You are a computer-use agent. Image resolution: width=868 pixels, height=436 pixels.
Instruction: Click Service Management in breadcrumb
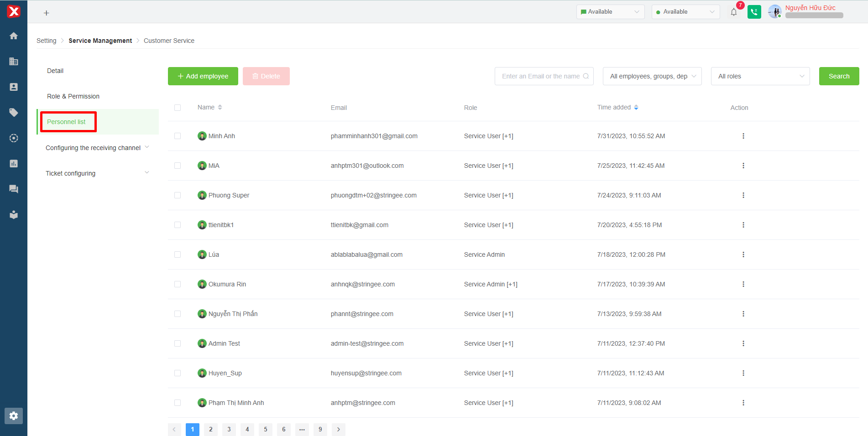tap(100, 41)
